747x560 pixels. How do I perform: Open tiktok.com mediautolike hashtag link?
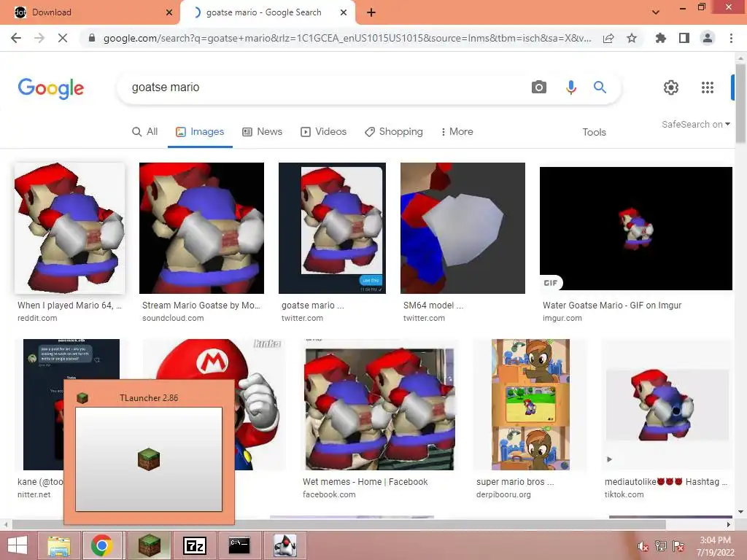click(665, 482)
